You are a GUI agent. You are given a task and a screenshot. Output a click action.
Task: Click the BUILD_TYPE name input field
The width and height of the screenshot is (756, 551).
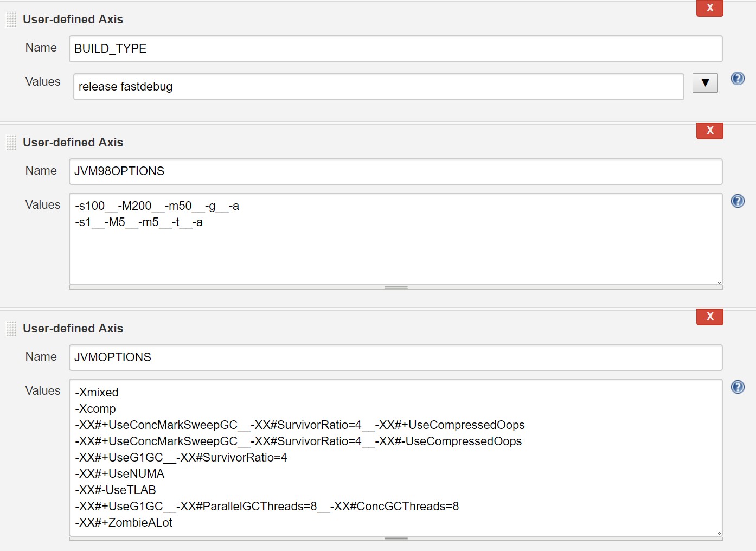(x=395, y=49)
